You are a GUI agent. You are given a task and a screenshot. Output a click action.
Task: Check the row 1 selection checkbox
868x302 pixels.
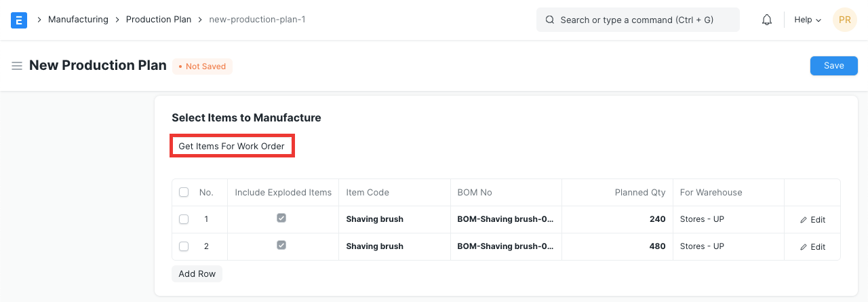(184, 219)
